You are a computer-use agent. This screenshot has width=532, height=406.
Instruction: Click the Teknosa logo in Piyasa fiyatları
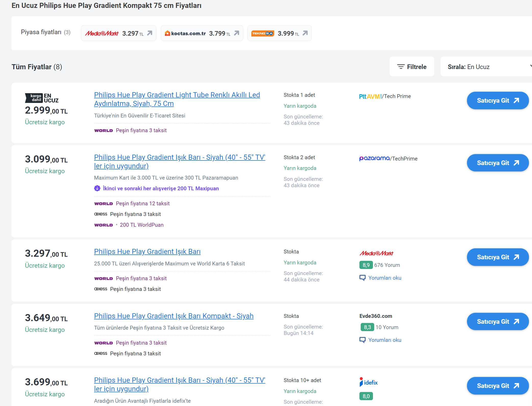[263, 33]
